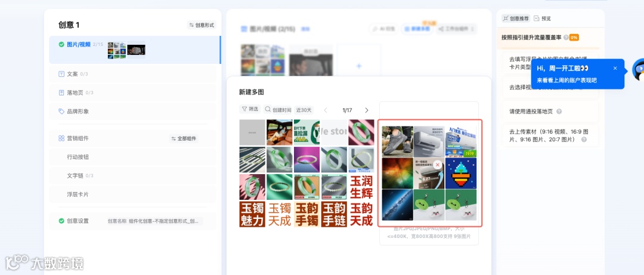Image resolution: width=644 pixels, height=275 pixels.
Task: Open the 创建时间 date filter
Action: pos(281,110)
